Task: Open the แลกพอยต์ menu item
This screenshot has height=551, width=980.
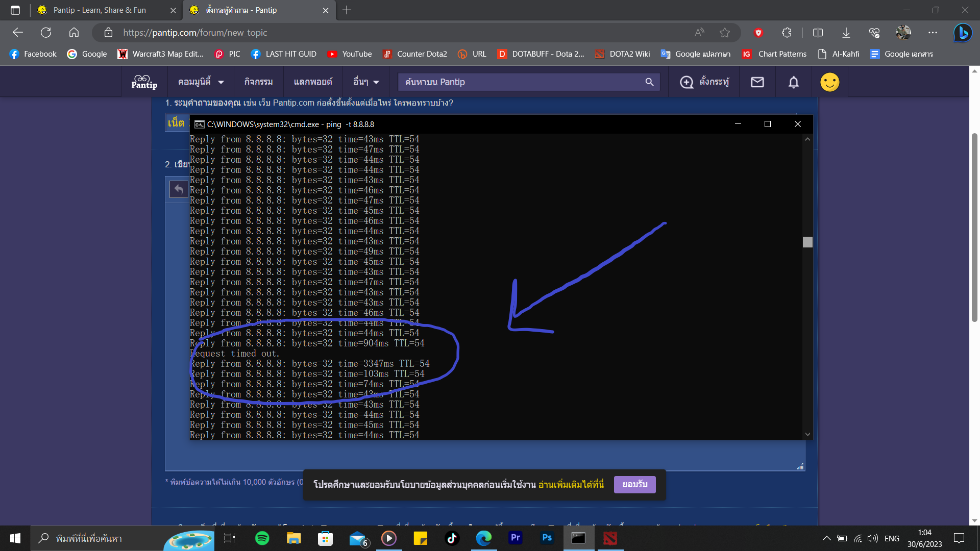Action: pos(313,82)
